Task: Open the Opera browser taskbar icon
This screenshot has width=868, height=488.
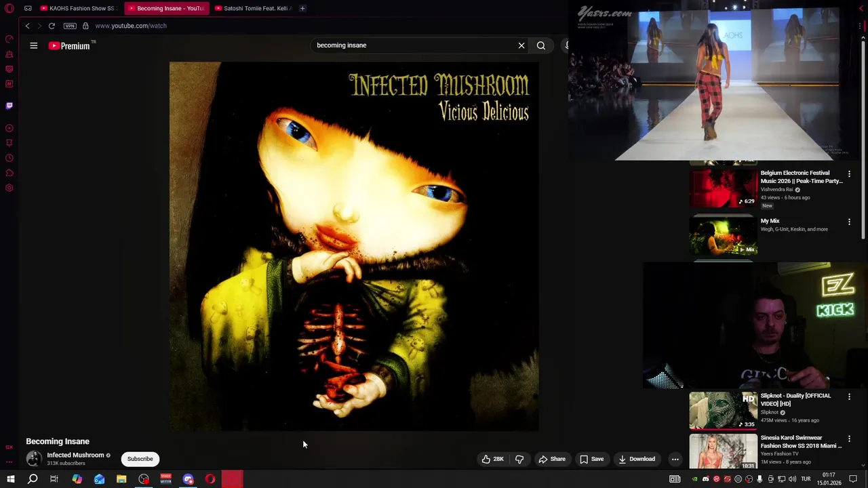Action: (210, 479)
